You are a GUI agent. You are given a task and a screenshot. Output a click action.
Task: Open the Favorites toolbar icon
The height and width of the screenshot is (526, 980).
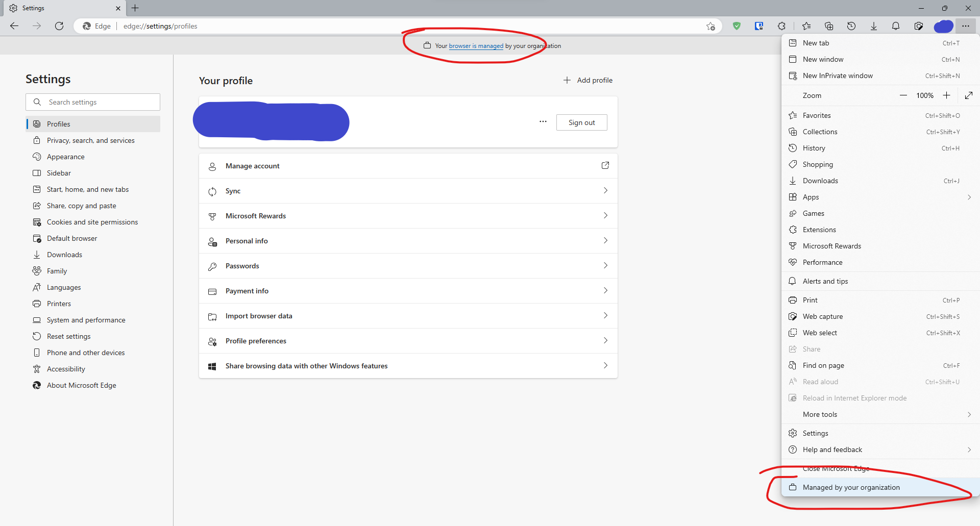click(806, 26)
